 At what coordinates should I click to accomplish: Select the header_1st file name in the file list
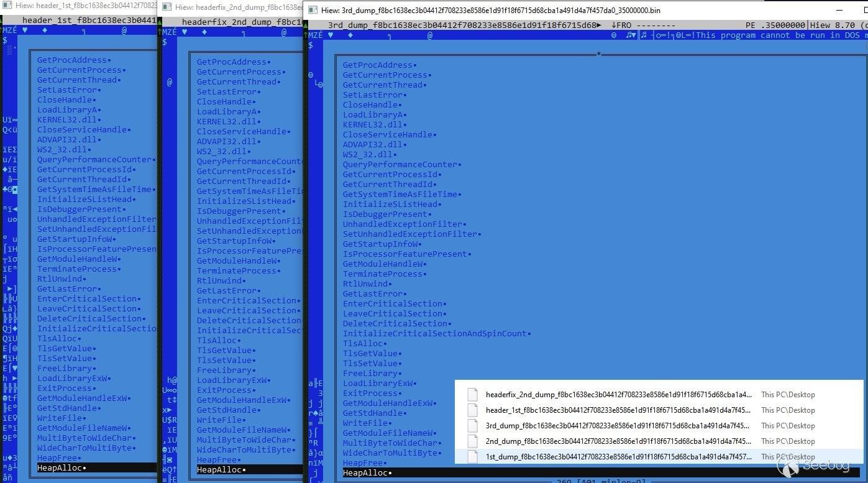click(x=618, y=410)
